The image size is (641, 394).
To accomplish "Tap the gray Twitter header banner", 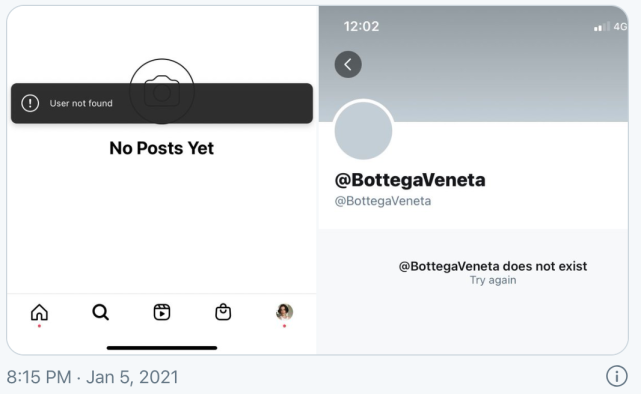I will coord(473,64).
